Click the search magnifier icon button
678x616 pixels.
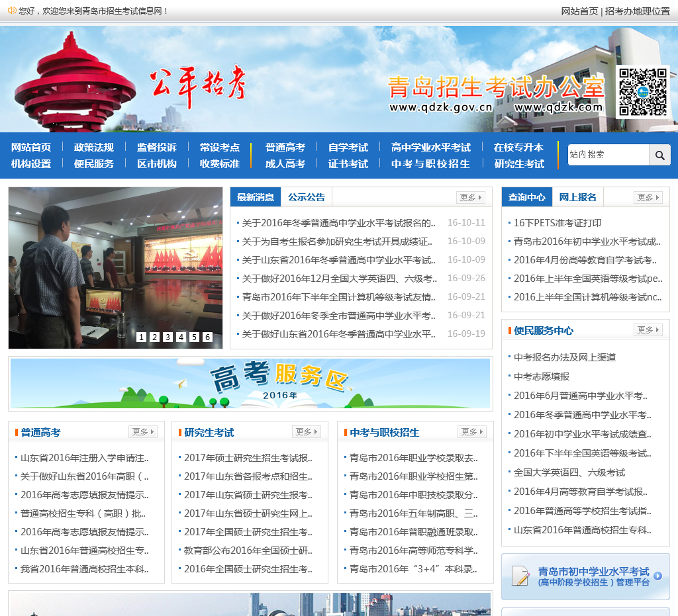coord(659,155)
